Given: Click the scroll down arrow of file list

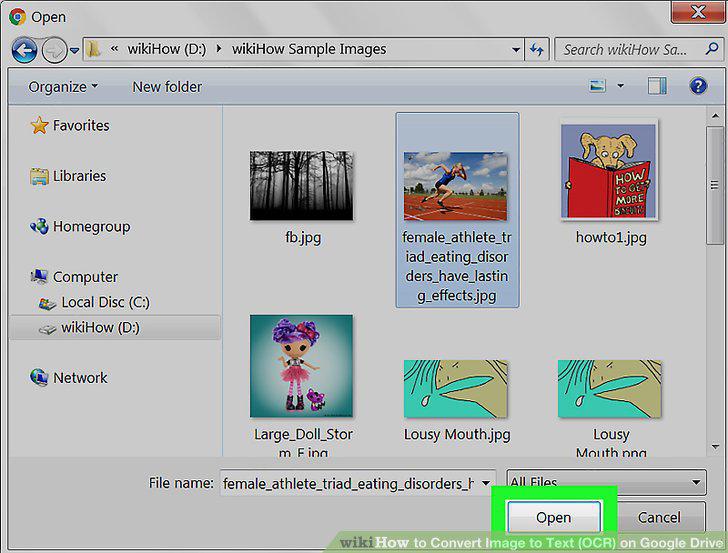Looking at the screenshot, I should [x=715, y=447].
